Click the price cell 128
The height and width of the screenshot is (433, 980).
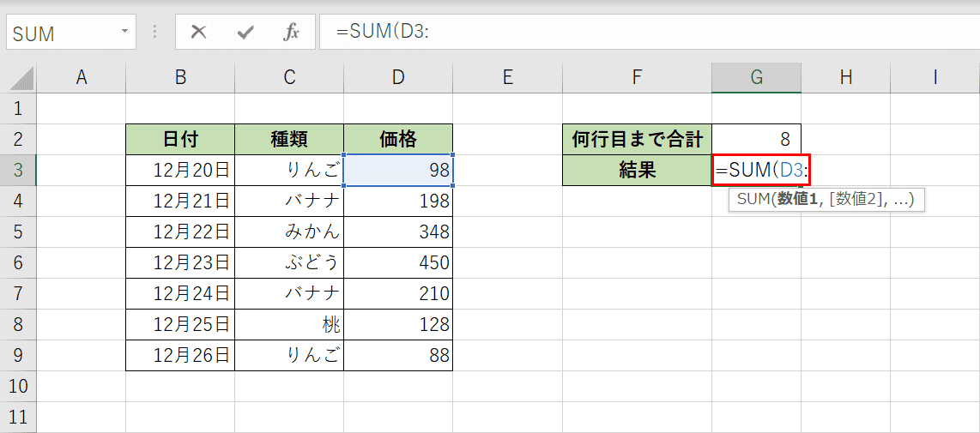(x=398, y=324)
